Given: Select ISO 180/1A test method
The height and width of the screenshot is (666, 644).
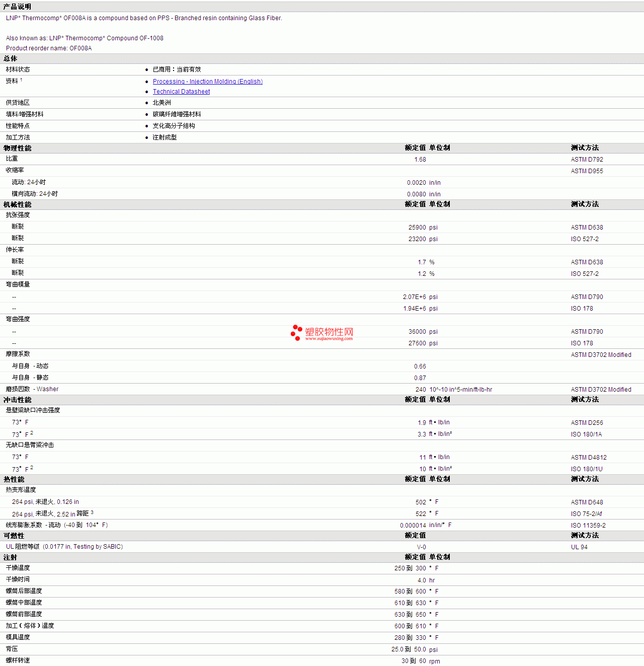Looking at the screenshot, I should 586,434.
